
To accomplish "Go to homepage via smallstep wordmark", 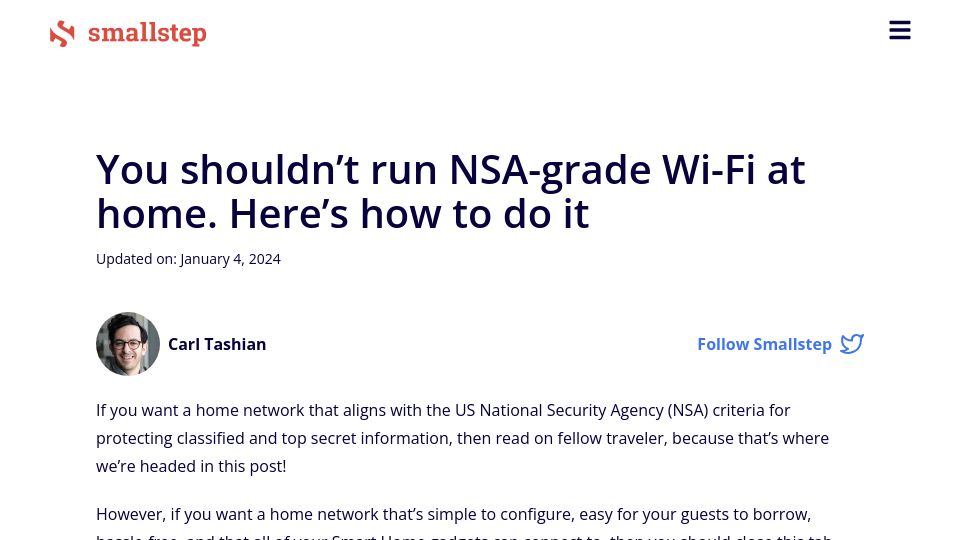I will pyautogui.click(x=147, y=33).
